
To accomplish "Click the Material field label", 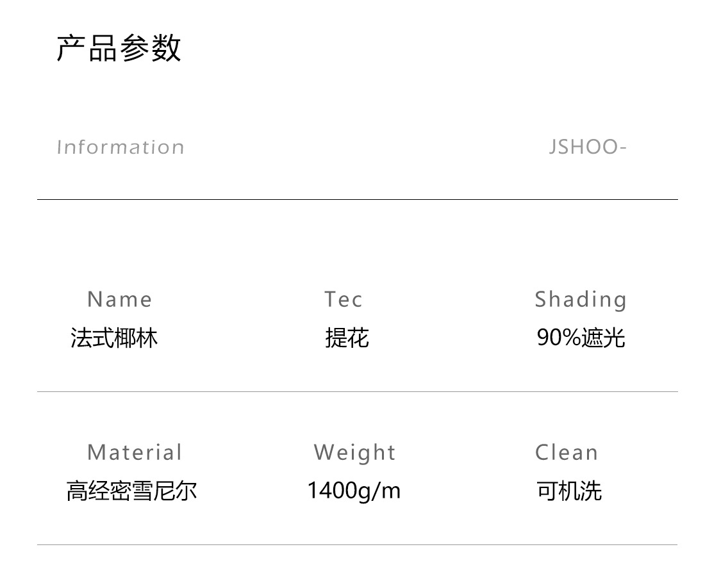I will tap(135, 452).
